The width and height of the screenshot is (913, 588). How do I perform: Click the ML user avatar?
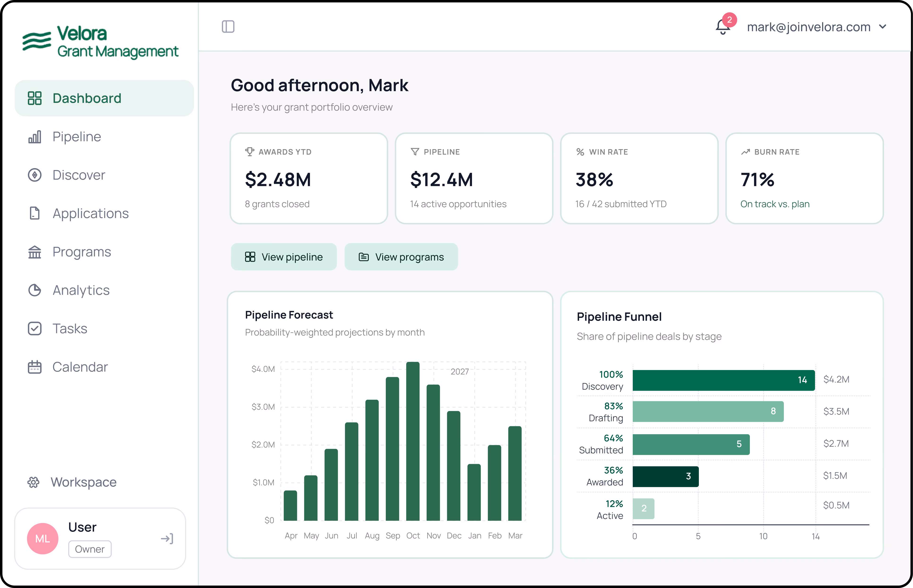pos(43,538)
